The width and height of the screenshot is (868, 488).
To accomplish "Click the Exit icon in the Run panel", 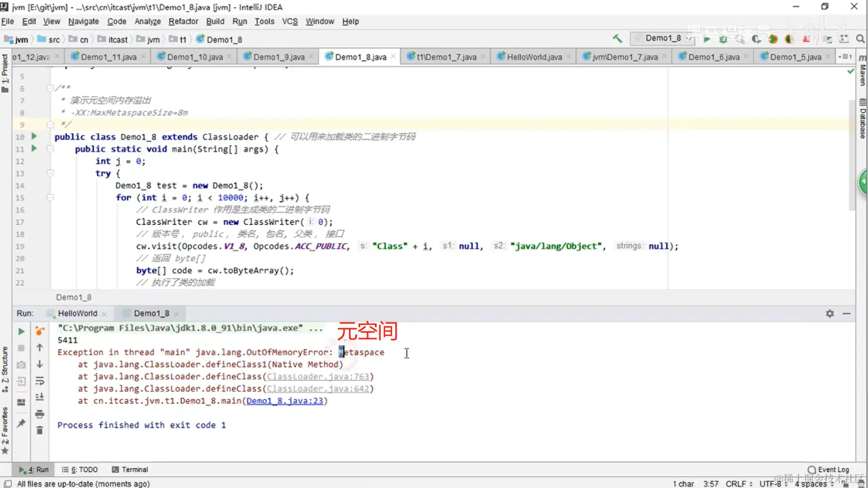I will (x=21, y=382).
